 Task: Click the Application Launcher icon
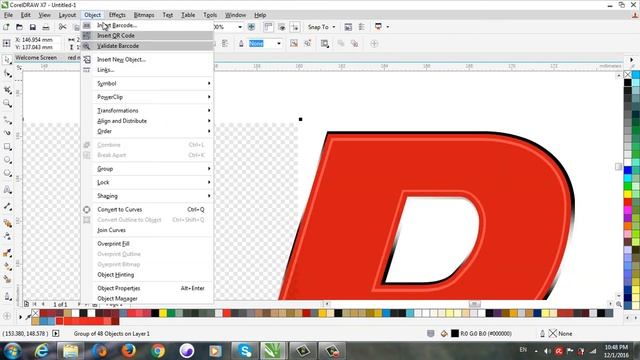tap(378, 27)
